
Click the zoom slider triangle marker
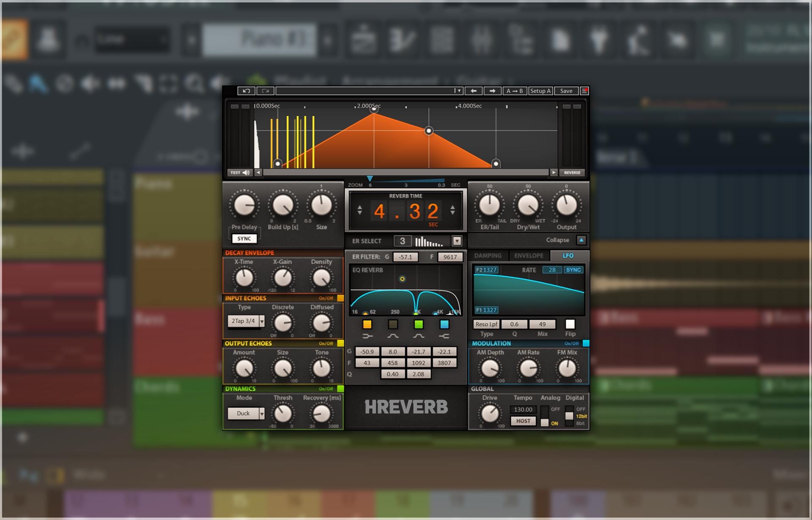pos(370,179)
